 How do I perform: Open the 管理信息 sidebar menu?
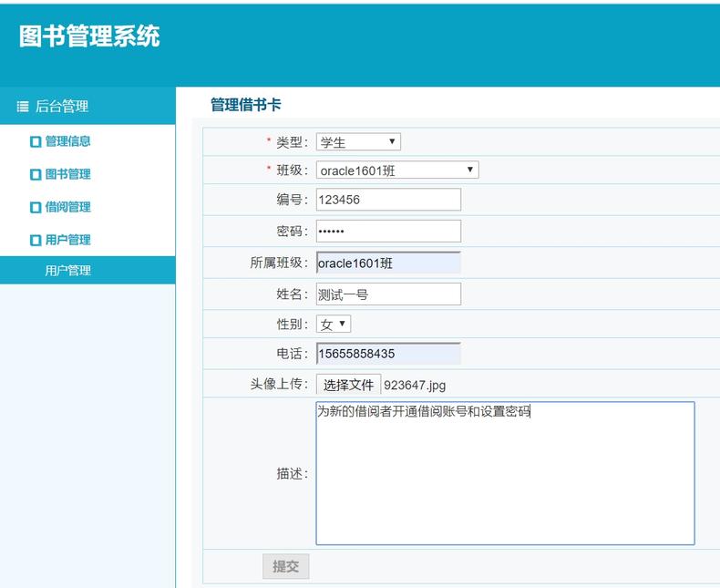(67, 141)
